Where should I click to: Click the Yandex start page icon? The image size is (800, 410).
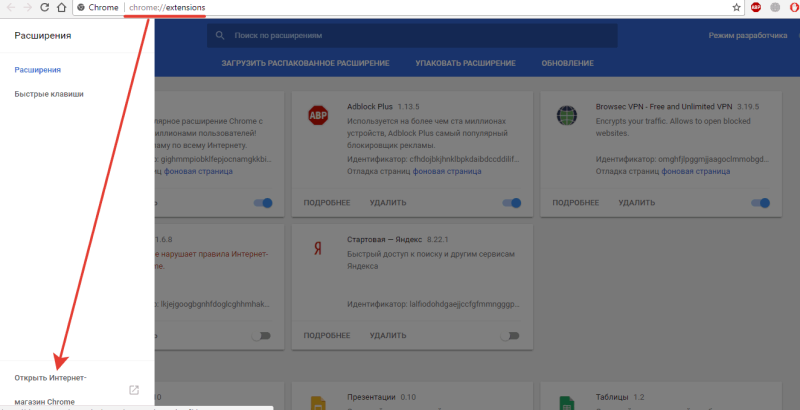click(318, 248)
